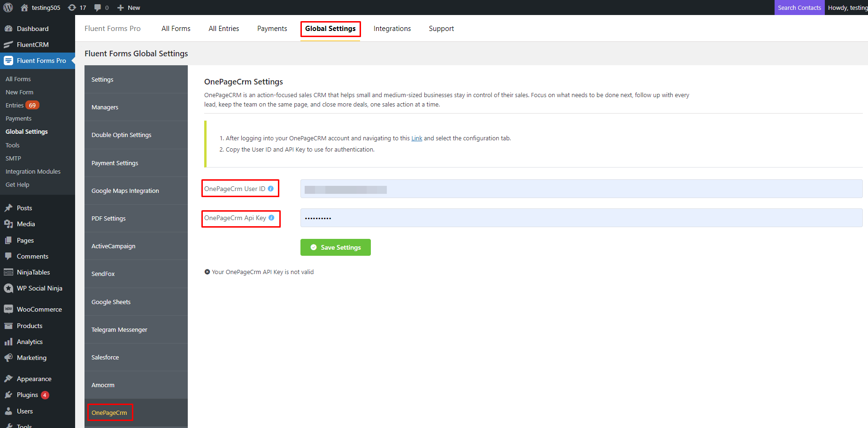
Task: Select Payment Settings in the settings list
Action: (115, 163)
